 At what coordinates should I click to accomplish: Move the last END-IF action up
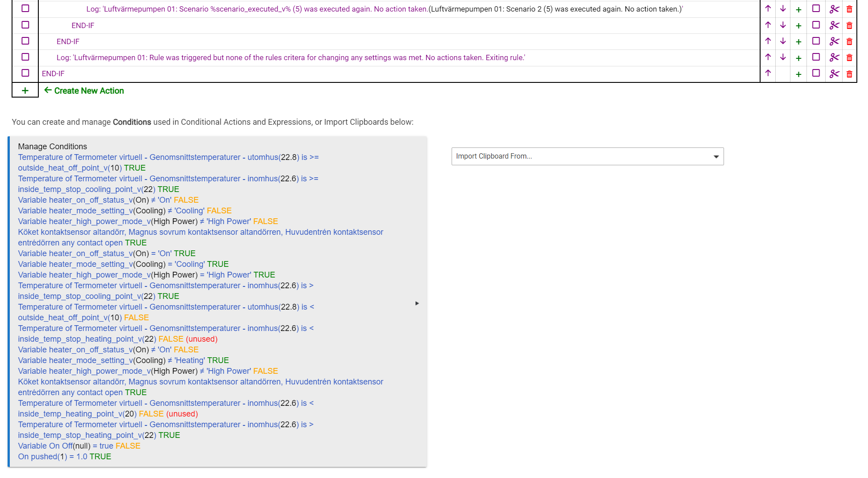coord(768,74)
